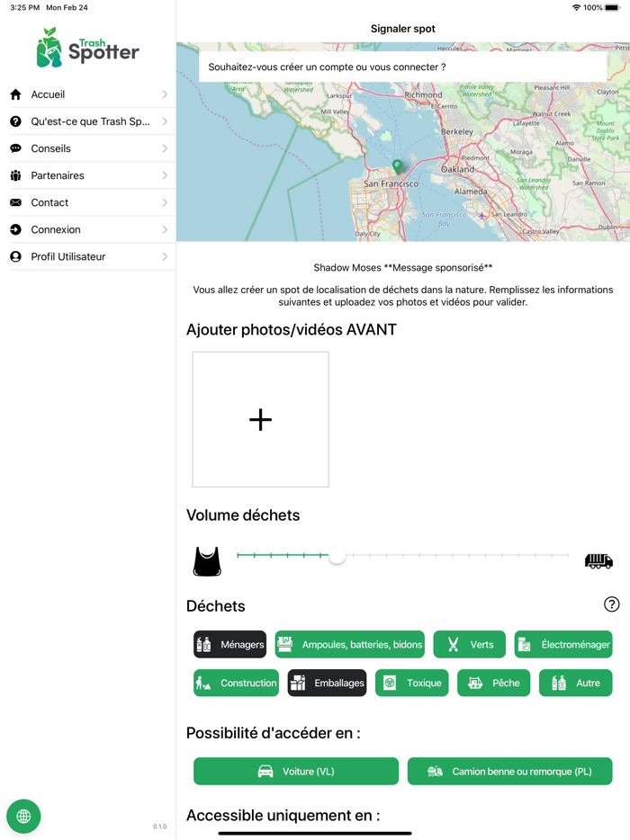Deselect the Emballages waste type
The image size is (630, 840).
pos(327,683)
